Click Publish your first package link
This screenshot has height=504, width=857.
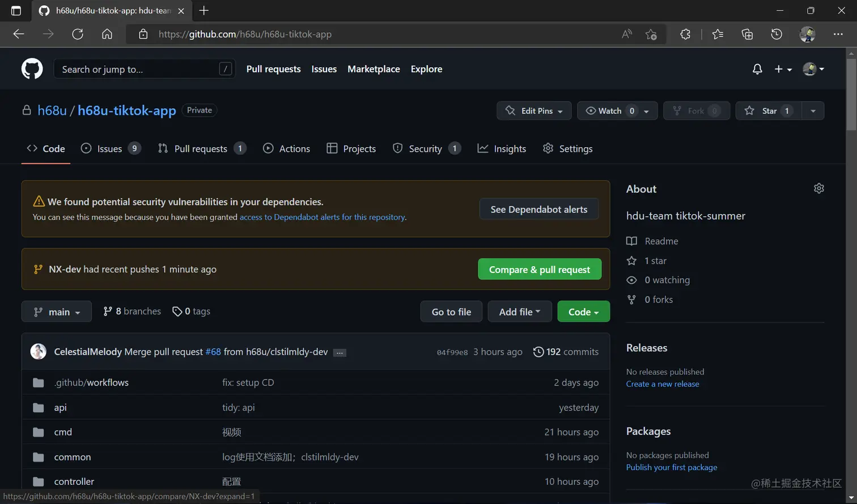(x=672, y=467)
